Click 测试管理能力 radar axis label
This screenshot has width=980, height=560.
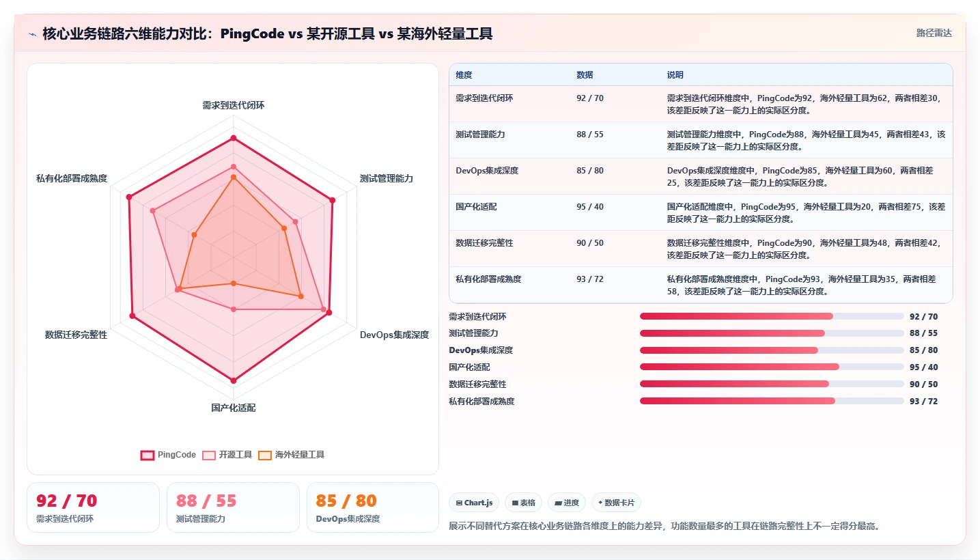point(387,178)
